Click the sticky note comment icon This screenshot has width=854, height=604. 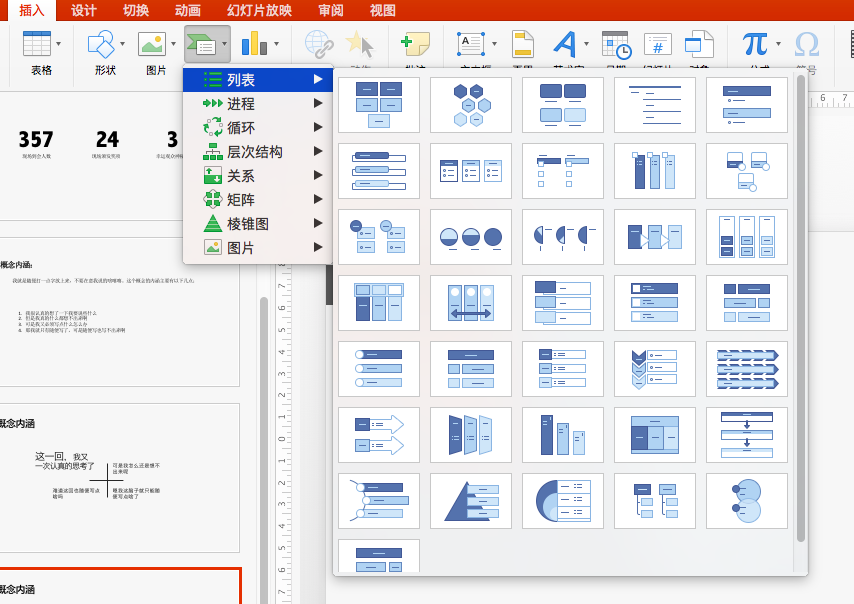pos(415,44)
